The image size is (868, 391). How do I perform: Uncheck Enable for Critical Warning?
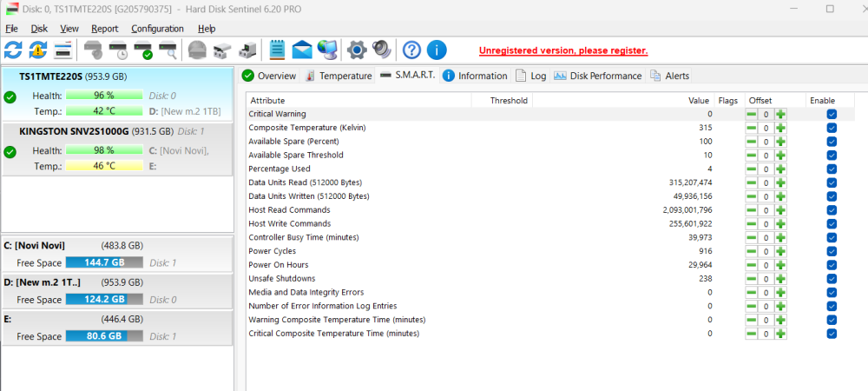click(x=832, y=114)
